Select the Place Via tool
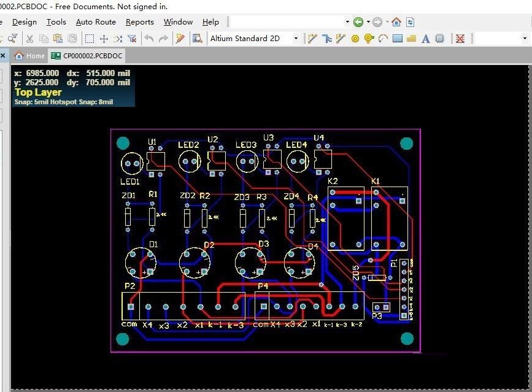Viewport: 532px width, 392px height. 369,39
